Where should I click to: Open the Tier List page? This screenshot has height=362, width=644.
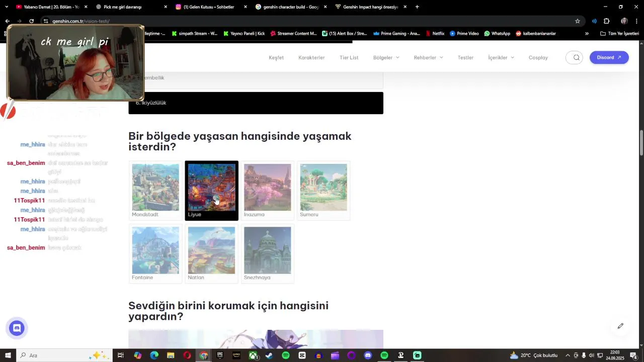(349, 57)
